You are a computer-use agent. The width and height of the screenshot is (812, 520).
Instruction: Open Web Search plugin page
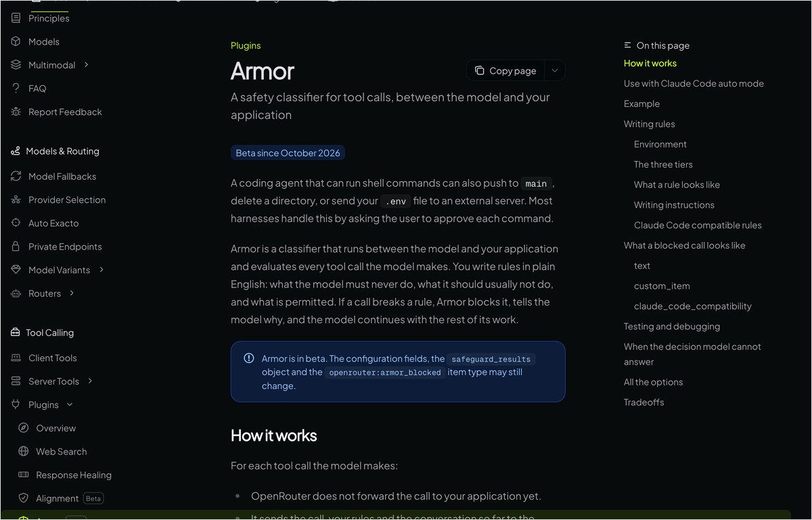coord(62,452)
